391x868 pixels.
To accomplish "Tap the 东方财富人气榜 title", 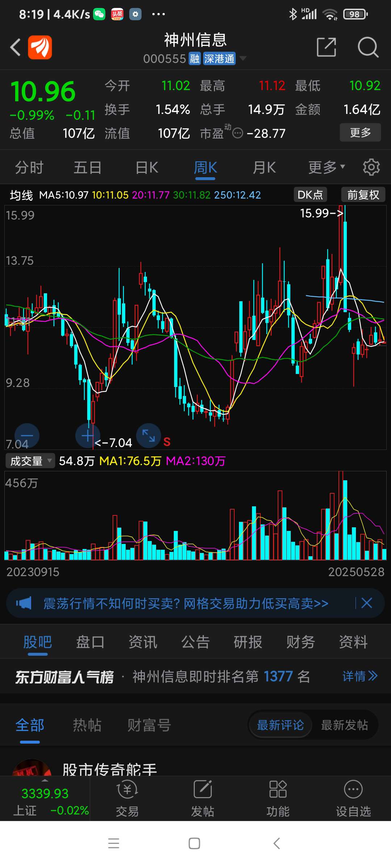I will click(64, 677).
